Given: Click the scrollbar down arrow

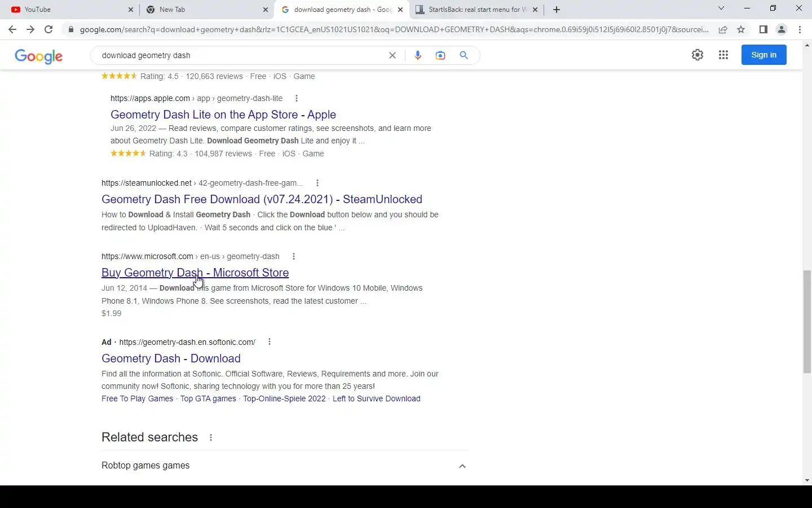Looking at the screenshot, I should pos(807,480).
